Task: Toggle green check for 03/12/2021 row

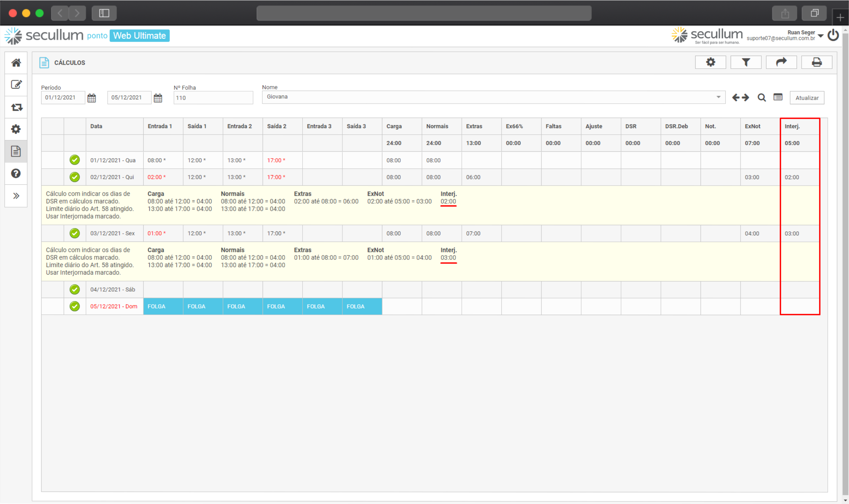Action: (x=75, y=233)
